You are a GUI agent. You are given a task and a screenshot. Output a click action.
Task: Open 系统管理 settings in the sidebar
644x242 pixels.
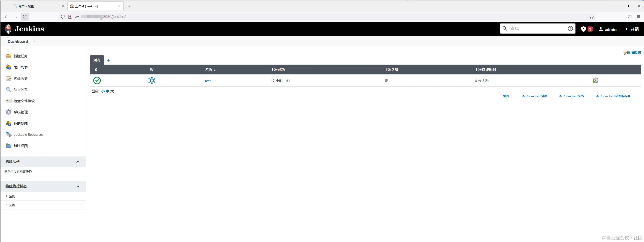pyautogui.click(x=20, y=112)
